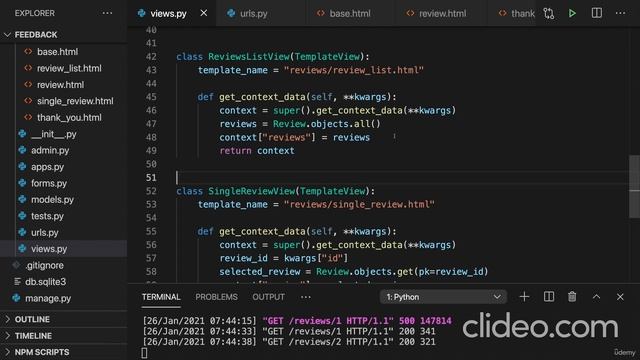
Task: Click kwargs["id"] on line 57
Action: [x=316, y=258]
